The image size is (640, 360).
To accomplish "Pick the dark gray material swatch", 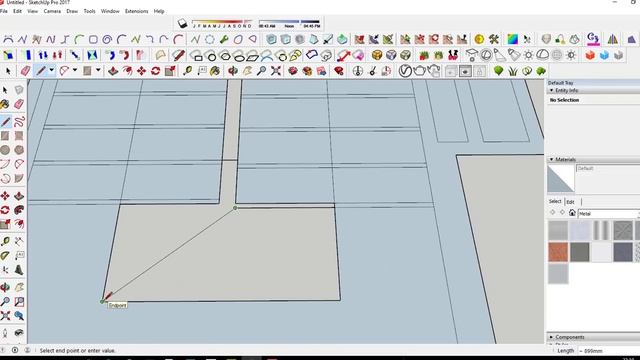I will click(580, 251).
